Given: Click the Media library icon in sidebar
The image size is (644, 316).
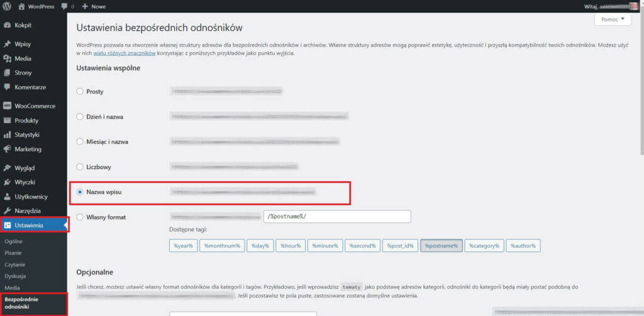Looking at the screenshot, I should [7, 58].
